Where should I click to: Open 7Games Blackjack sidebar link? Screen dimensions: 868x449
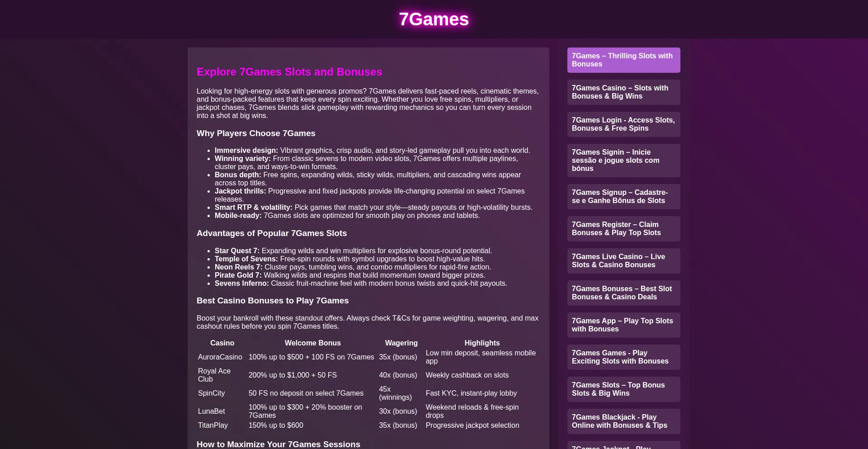[x=623, y=421]
